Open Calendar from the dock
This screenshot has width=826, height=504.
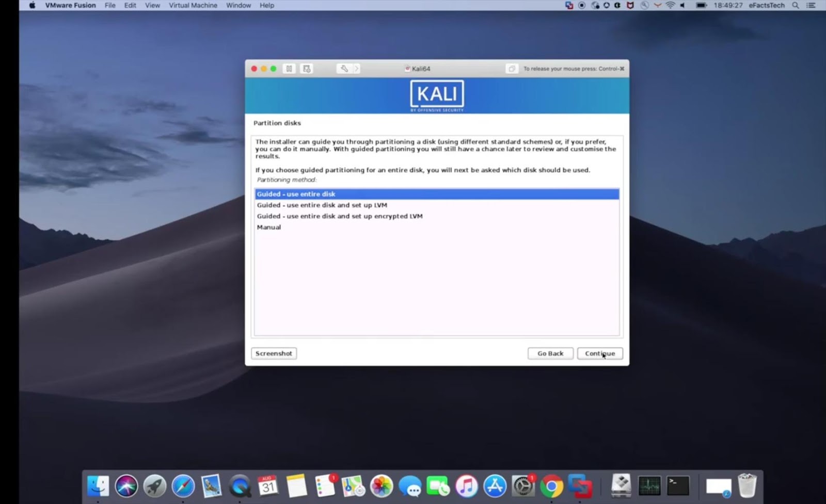pos(268,486)
